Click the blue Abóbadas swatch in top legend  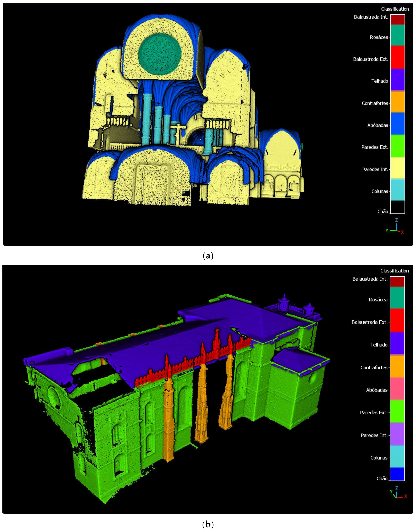point(397,124)
